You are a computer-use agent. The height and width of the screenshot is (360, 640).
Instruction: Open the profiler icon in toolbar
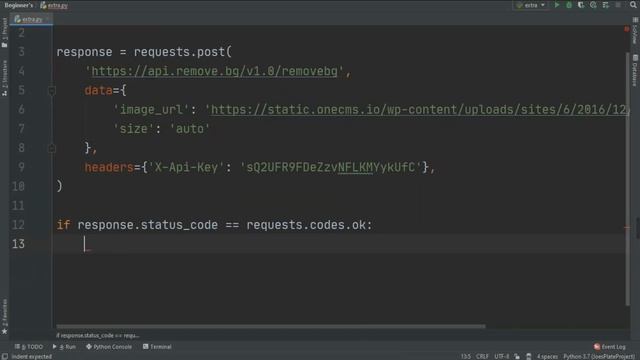593,5
